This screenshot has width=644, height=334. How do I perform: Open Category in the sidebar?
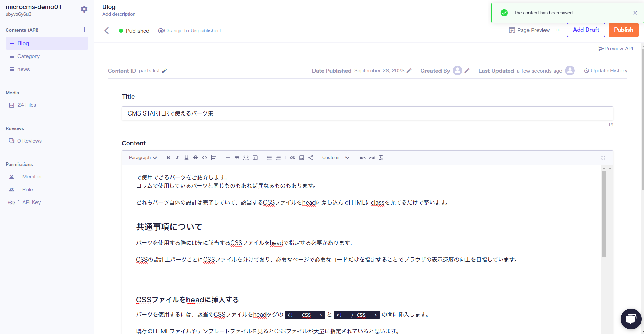(29, 56)
